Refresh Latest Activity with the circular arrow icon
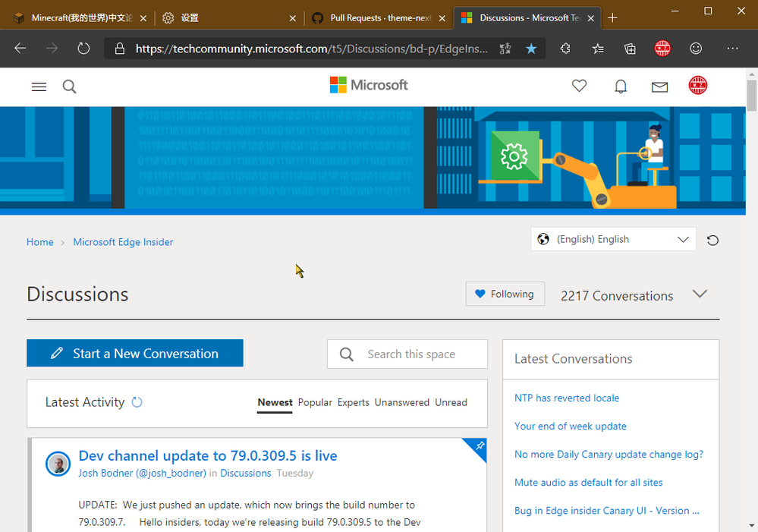 pos(137,402)
